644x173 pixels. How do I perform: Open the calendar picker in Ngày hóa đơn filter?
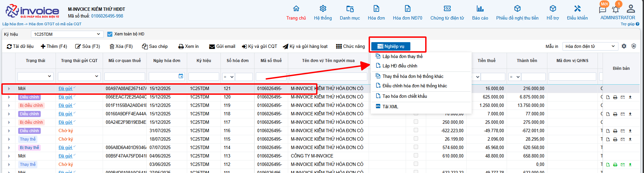181,76
